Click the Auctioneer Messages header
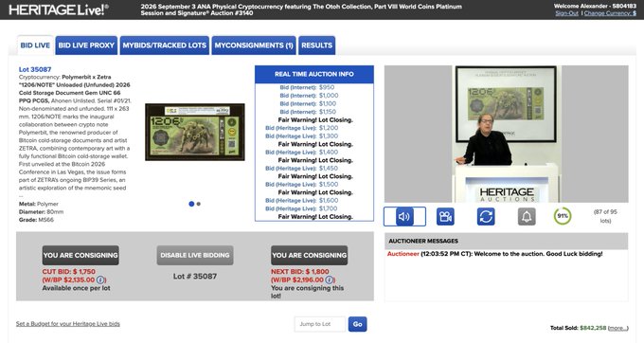This screenshot has width=644, height=343. point(506,241)
